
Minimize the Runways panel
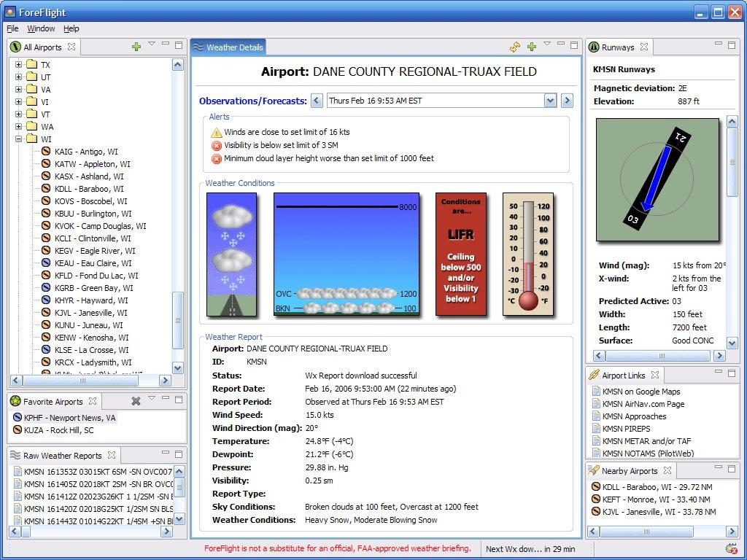click(x=718, y=44)
